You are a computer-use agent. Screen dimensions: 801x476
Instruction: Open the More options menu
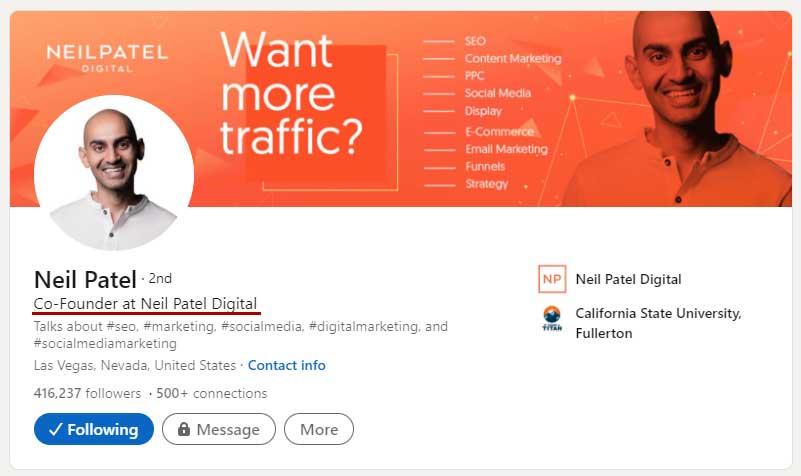click(319, 430)
